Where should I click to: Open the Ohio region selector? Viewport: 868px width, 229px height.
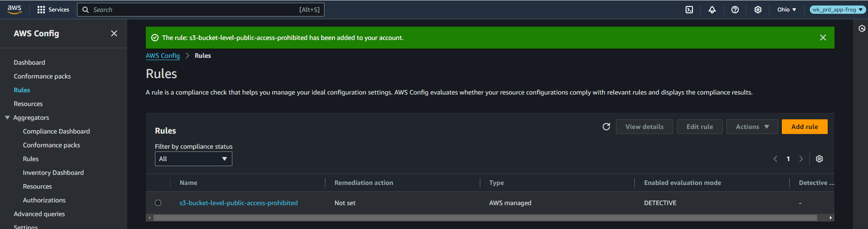[x=786, y=10]
